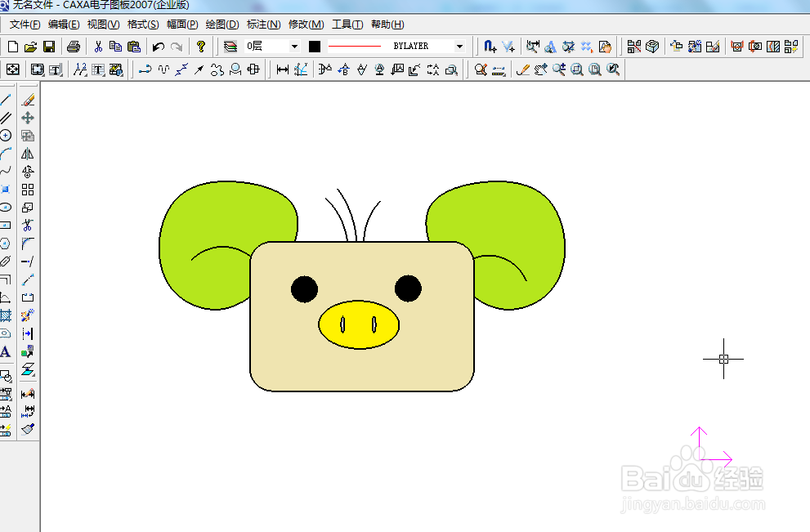This screenshot has width=810, height=532.
Task: Open the 文件(F) menu
Action: click(x=25, y=25)
